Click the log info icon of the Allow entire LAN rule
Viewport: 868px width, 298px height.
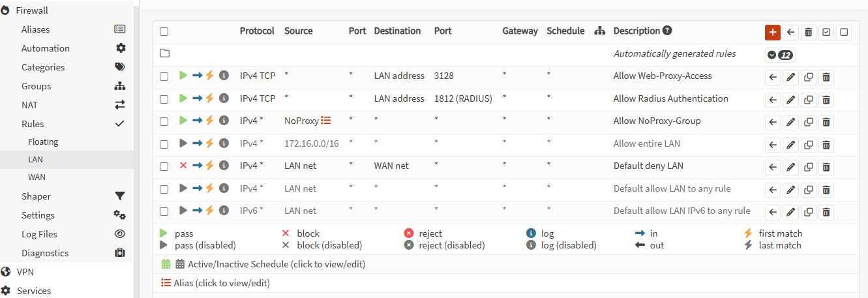click(224, 143)
